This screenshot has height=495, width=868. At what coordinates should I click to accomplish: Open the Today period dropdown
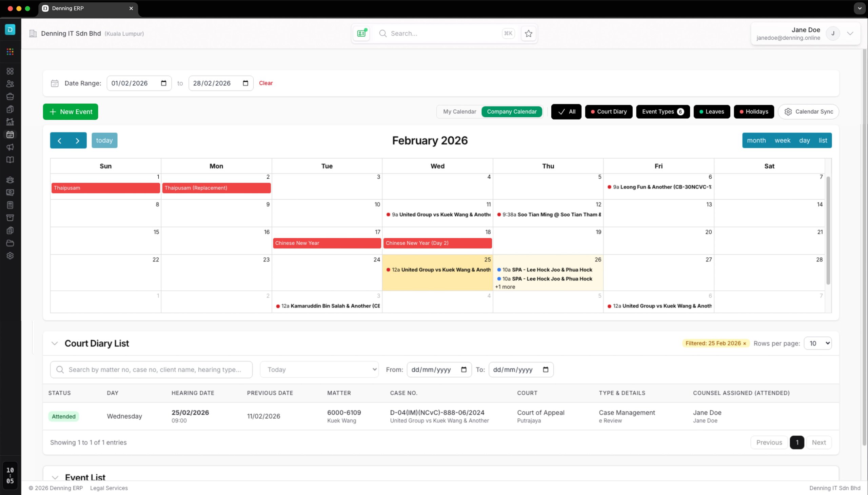pos(319,370)
